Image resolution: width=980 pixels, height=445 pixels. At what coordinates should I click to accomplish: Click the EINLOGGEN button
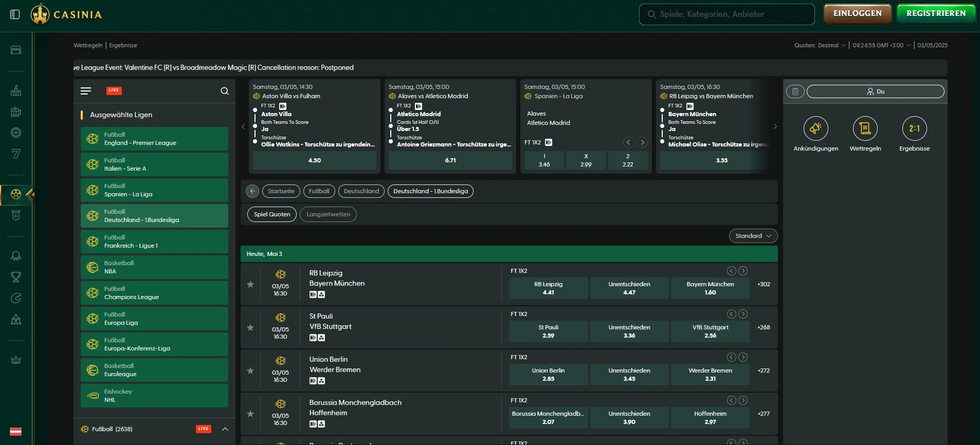point(857,14)
